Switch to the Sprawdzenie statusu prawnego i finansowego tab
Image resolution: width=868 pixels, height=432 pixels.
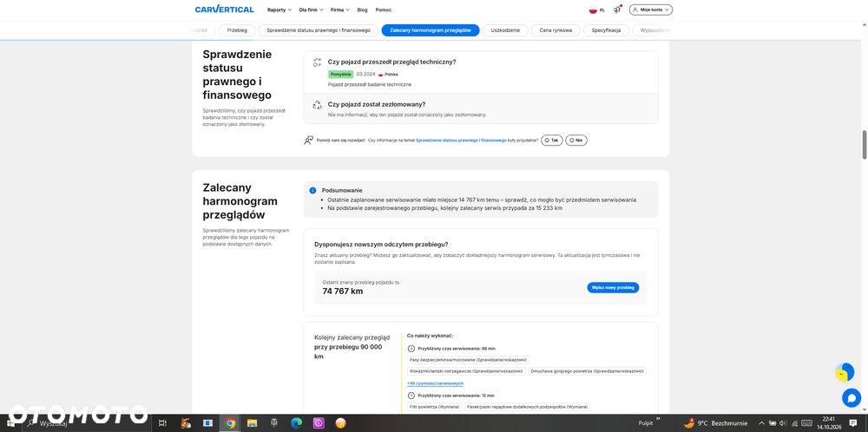(319, 30)
